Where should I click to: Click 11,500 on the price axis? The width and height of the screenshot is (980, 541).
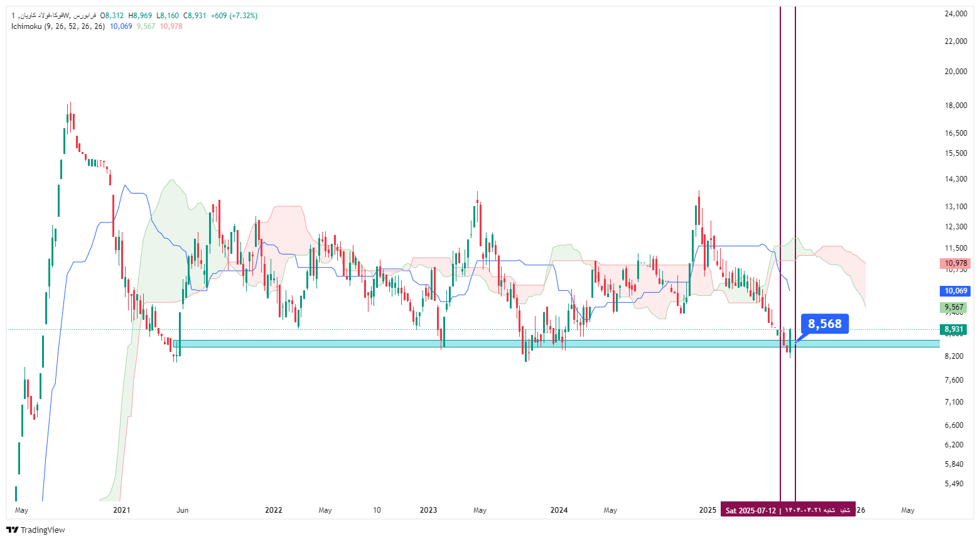click(956, 248)
